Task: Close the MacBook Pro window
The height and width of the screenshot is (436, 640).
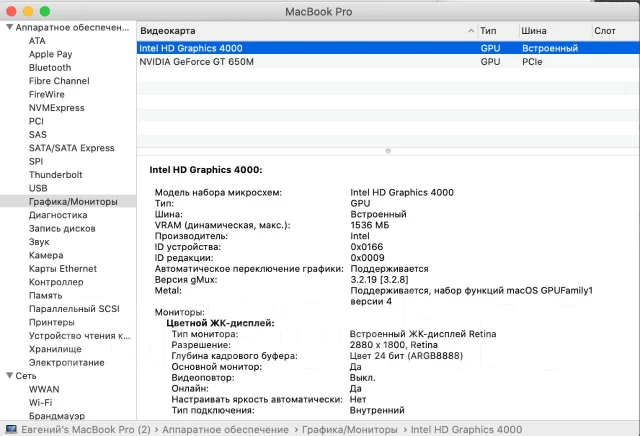Action: [11, 11]
